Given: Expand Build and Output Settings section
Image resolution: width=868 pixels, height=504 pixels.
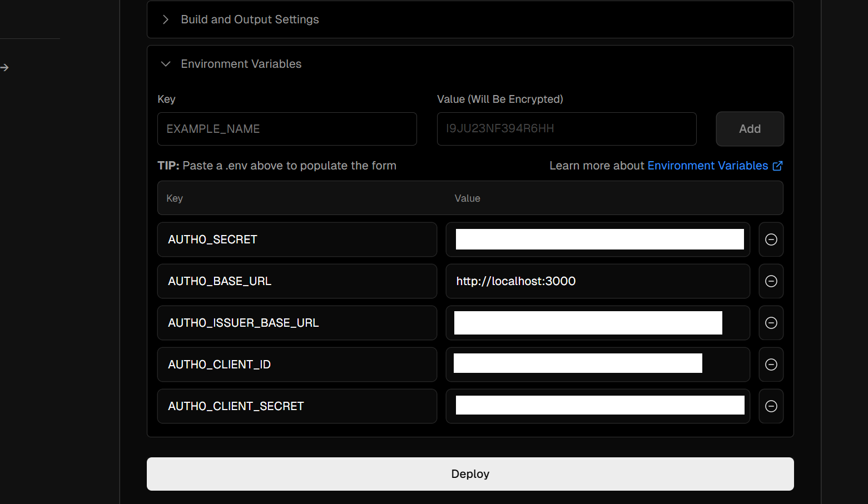Looking at the screenshot, I should pos(470,19).
